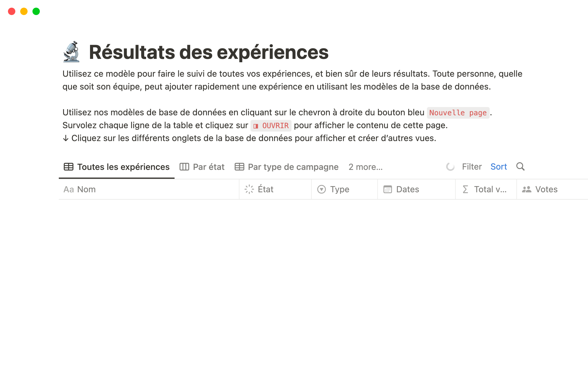Click the Filter button
Viewport: 588px width, 368px height.
(472, 167)
